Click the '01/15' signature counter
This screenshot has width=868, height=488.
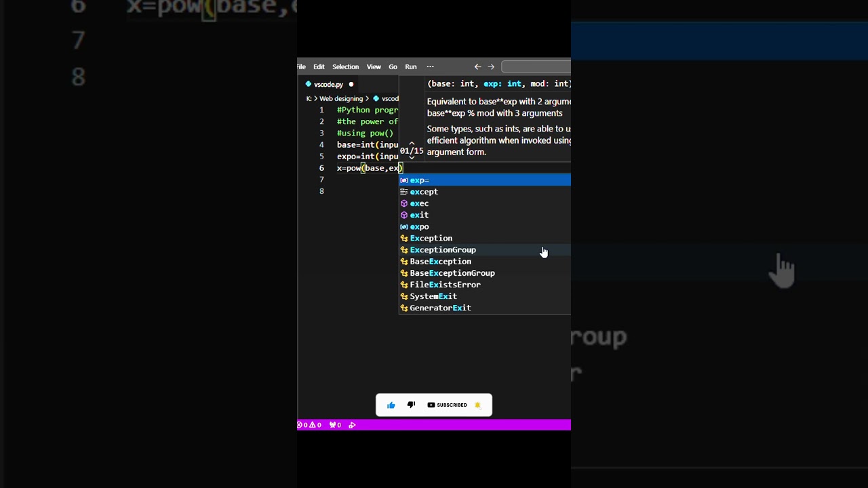(412, 150)
